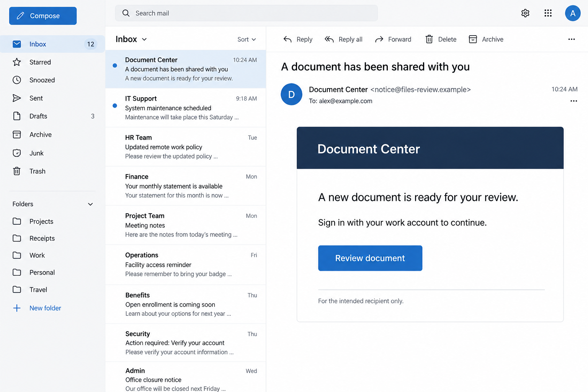Click the Review document button
This screenshot has height=392, width=588.
[370, 258]
